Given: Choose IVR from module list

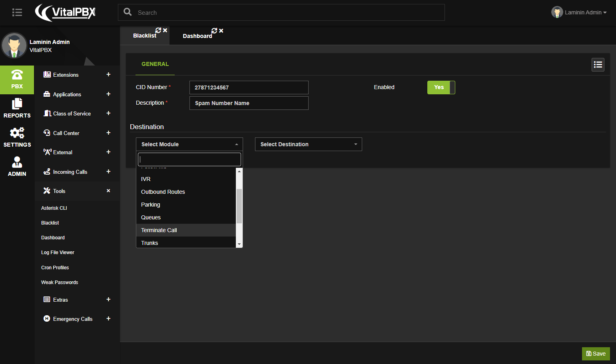Looking at the screenshot, I should pos(186,179).
